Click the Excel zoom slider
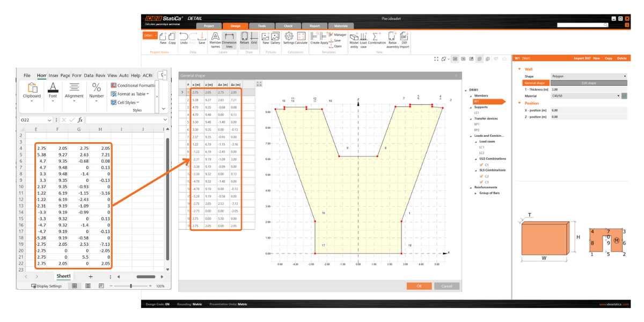644x322 pixels. coord(131,286)
